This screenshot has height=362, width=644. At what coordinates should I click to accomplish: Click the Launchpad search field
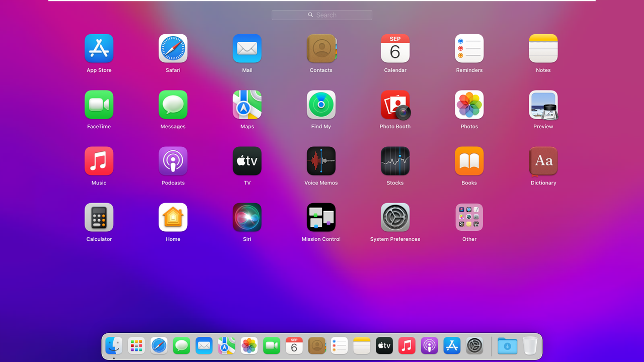click(321, 15)
